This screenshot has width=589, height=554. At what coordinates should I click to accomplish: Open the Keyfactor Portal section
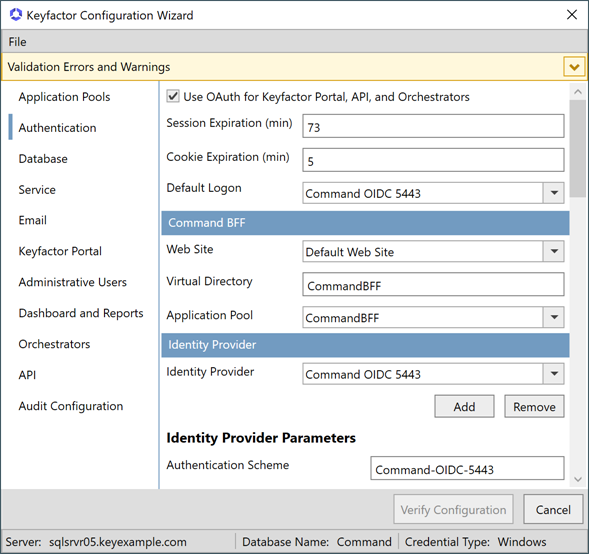coord(60,251)
